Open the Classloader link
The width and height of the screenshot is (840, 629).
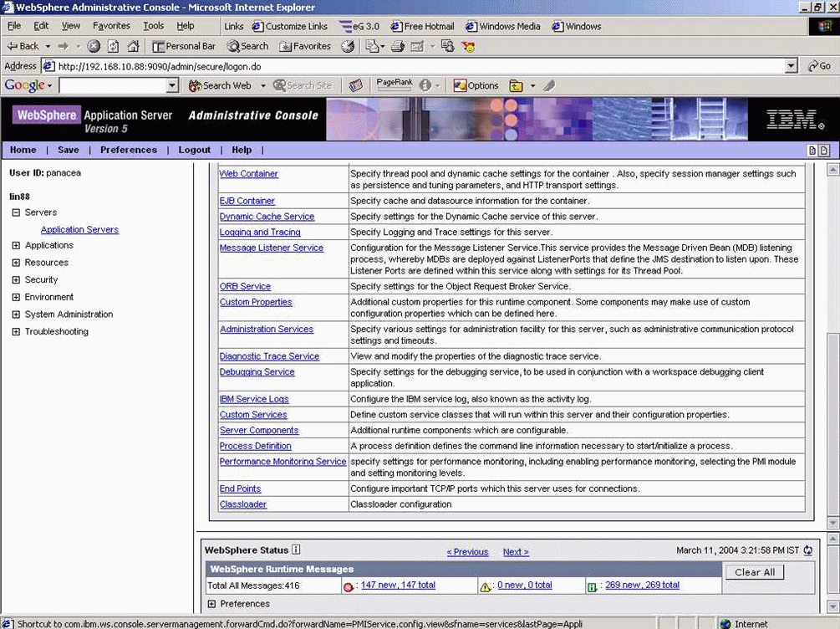pyautogui.click(x=243, y=504)
